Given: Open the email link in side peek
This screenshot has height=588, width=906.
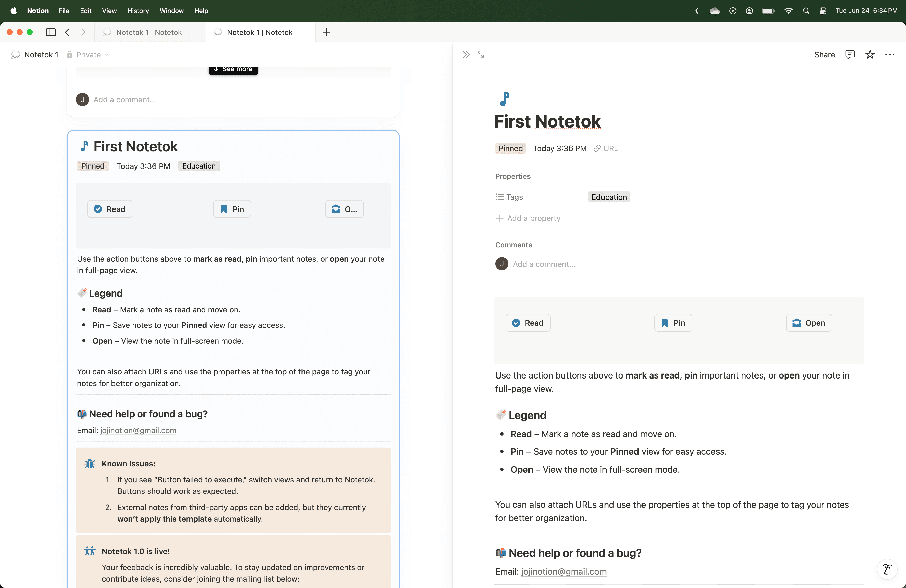Looking at the screenshot, I should pos(564,571).
